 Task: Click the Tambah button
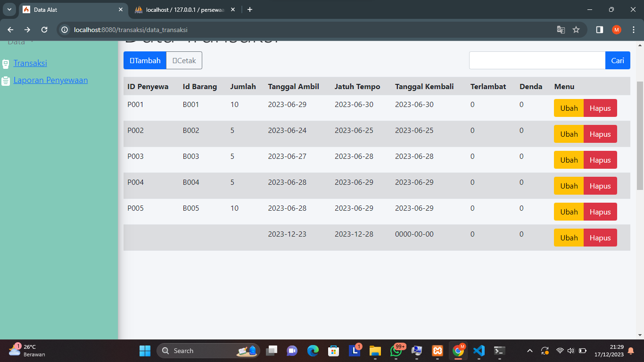tap(145, 60)
